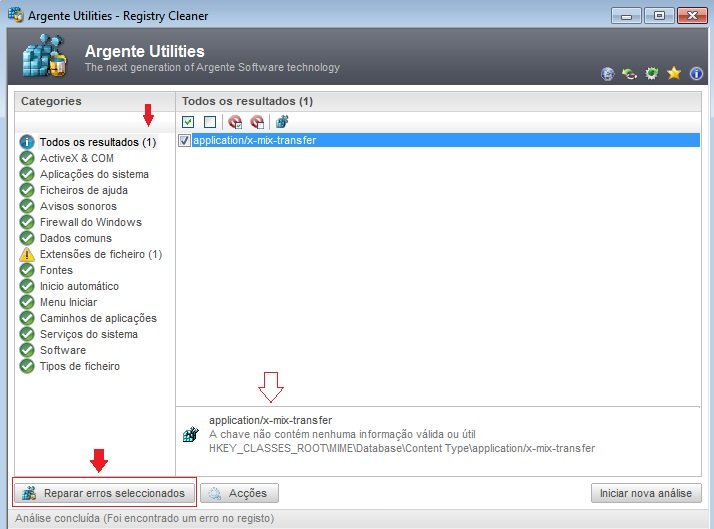Image resolution: width=714 pixels, height=529 pixels.
Task: Click the yellow star icon in header
Action: point(674,73)
